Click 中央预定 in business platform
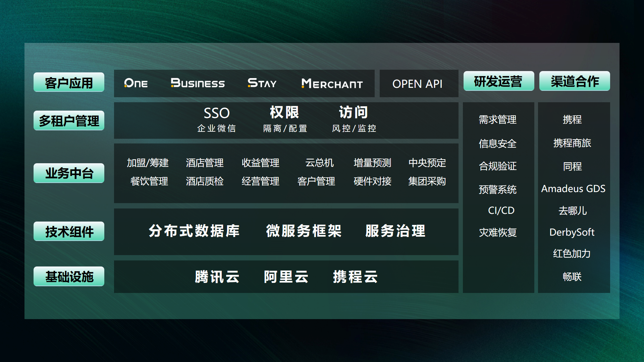 pyautogui.click(x=427, y=163)
